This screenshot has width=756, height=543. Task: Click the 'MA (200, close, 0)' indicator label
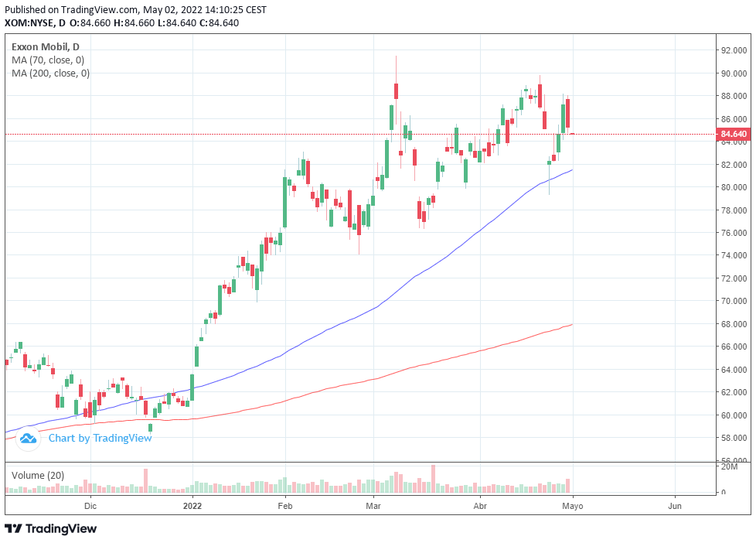coord(50,73)
